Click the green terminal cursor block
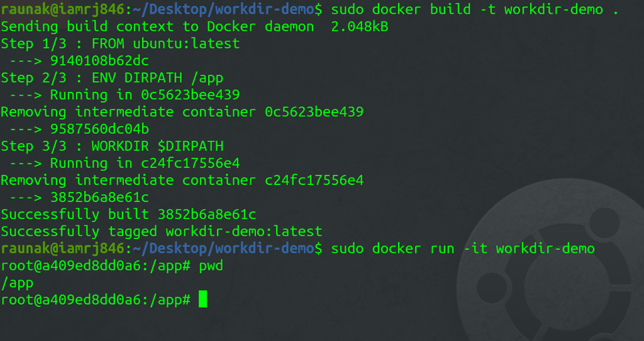 (x=203, y=299)
